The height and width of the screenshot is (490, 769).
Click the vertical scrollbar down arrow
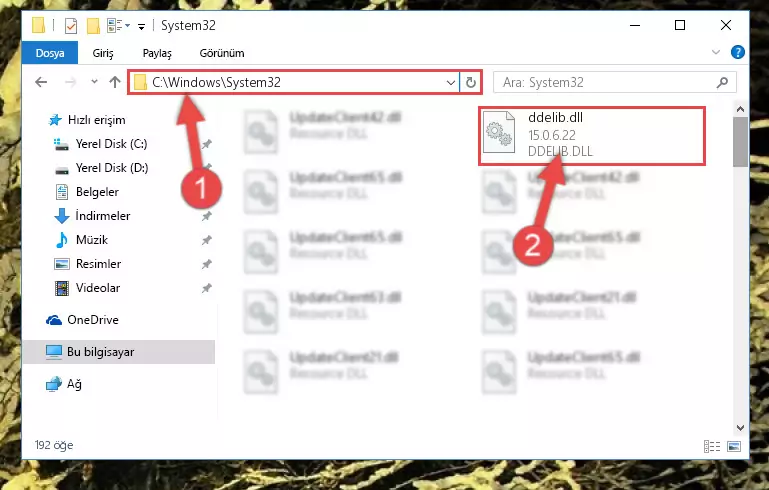(x=740, y=428)
